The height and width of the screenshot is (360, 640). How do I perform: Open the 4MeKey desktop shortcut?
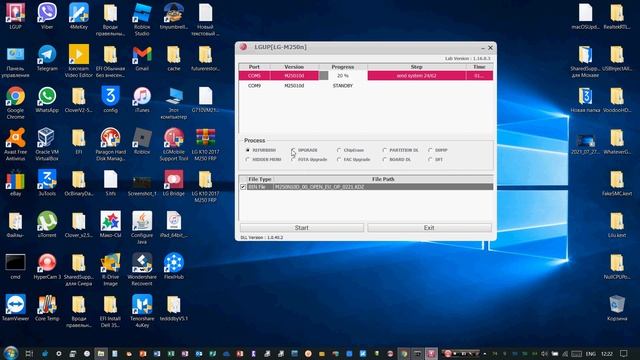(79, 16)
